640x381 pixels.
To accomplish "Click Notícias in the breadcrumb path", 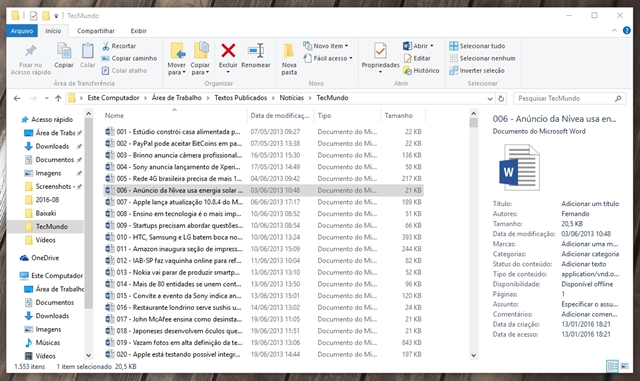I will click(291, 98).
